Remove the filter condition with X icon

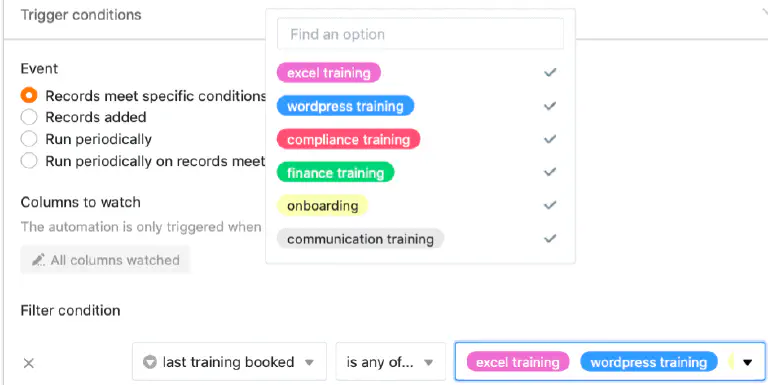pyautogui.click(x=29, y=363)
